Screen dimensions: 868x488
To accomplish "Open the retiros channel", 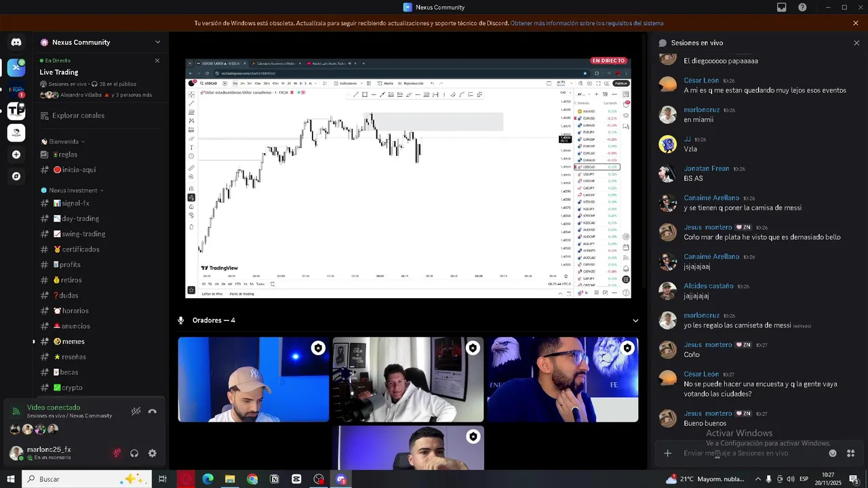I will point(102,280).
